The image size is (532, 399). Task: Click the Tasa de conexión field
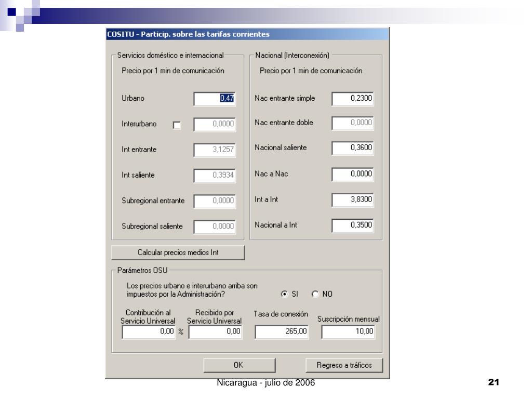point(282,332)
